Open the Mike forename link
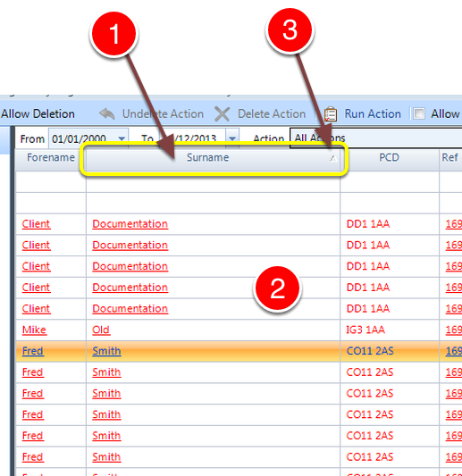The width and height of the screenshot is (462, 476). point(34,330)
